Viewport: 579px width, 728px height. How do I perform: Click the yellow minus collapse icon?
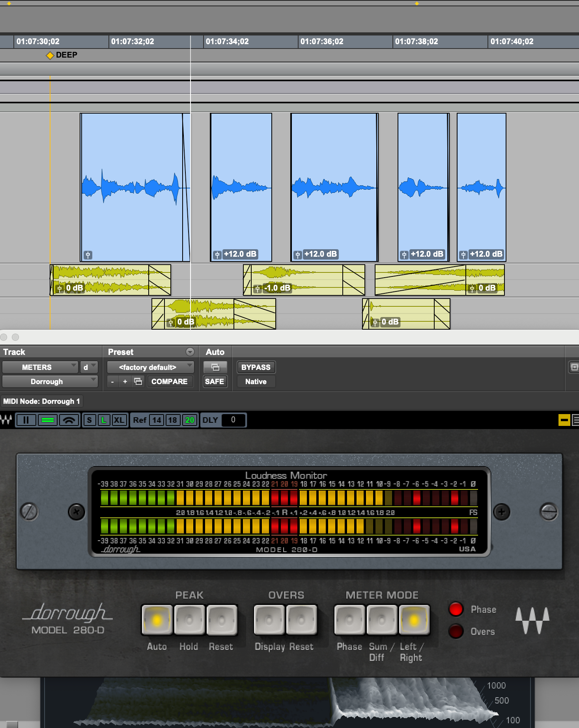click(x=564, y=420)
